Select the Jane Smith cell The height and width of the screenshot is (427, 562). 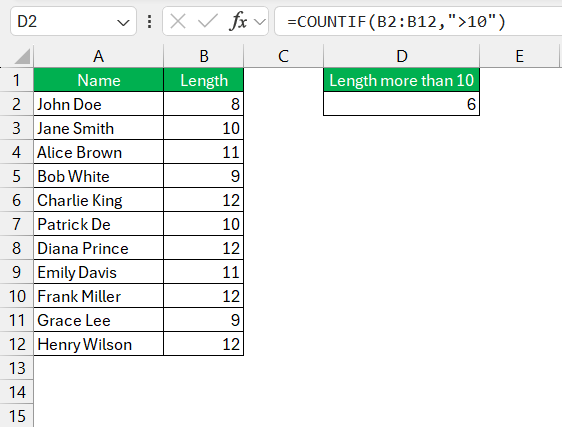[99, 128]
